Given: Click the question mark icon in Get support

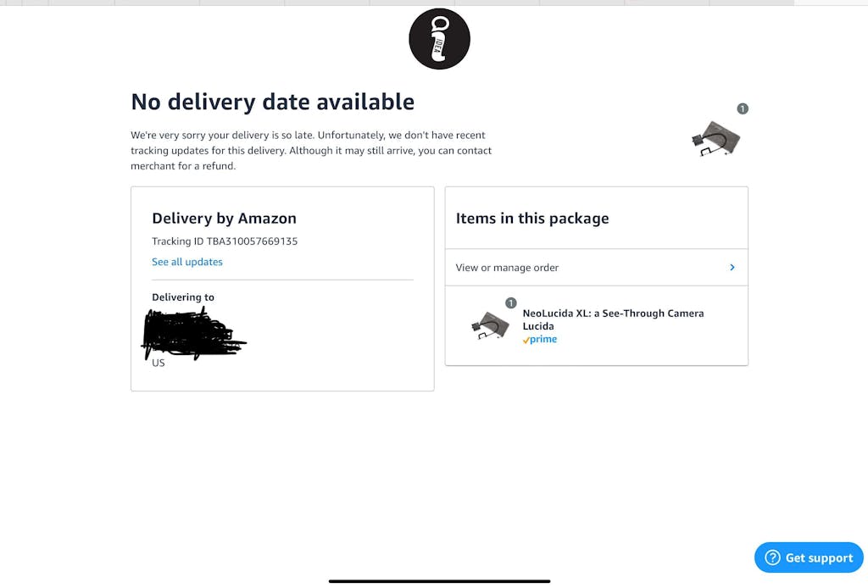Looking at the screenshot, I should tap(772, 557).
